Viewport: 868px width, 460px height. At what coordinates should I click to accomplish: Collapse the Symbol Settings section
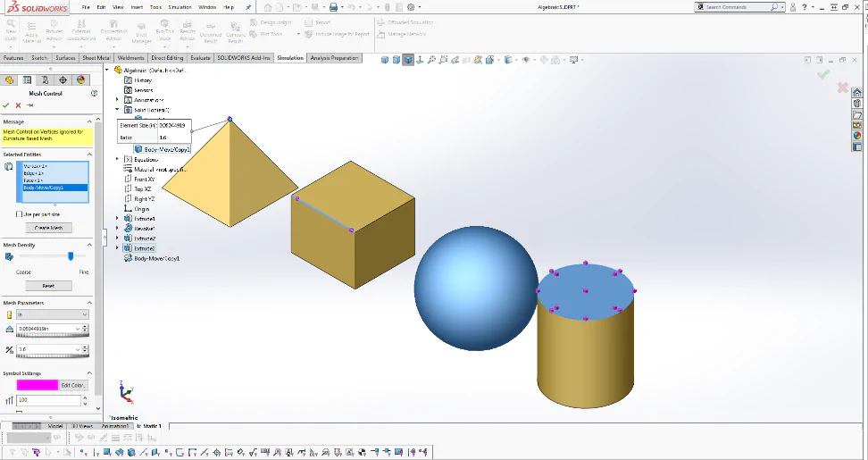click(89, 373)
